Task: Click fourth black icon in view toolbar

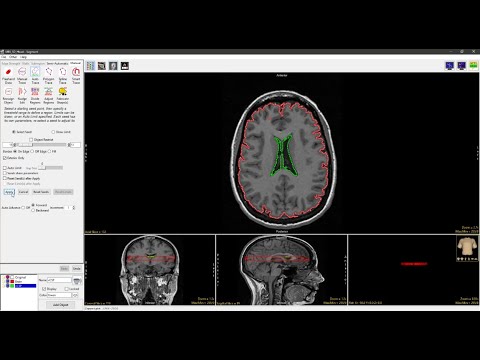Action: click(x=125, y=66)
